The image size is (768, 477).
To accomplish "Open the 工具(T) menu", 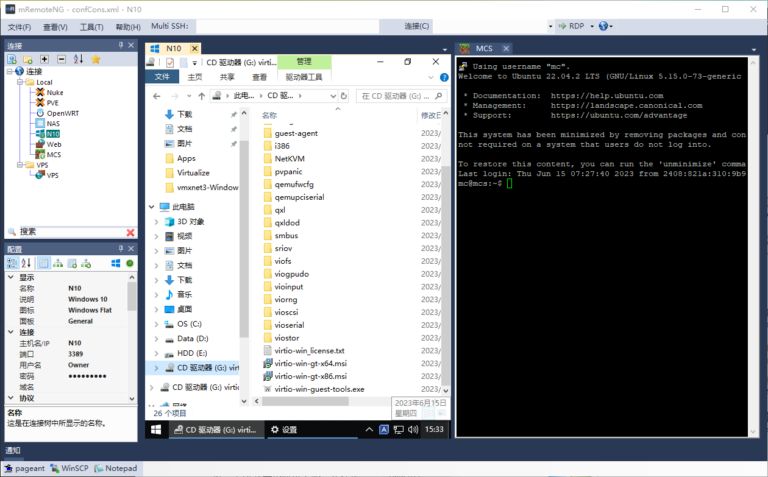I will click(x=91, y=26).
